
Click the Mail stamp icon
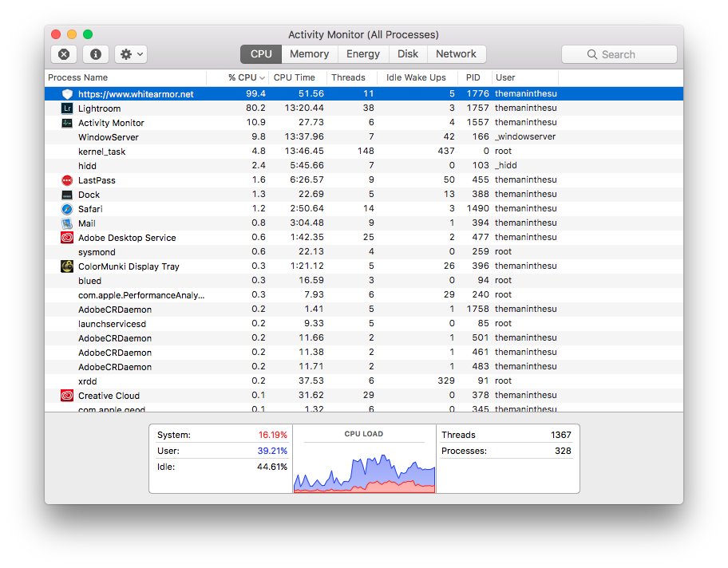click(67, 223)
